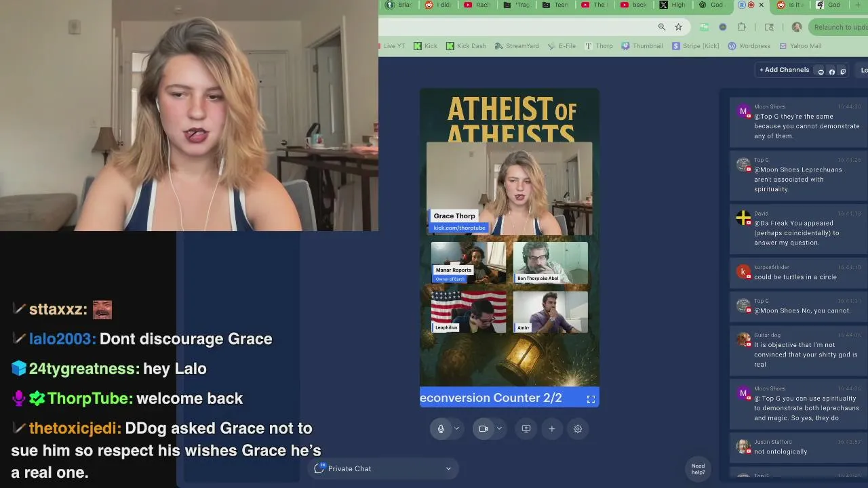This screenshot has height=488, width=868.
Task: Click the share screen icon
Action: pos(526,428)
